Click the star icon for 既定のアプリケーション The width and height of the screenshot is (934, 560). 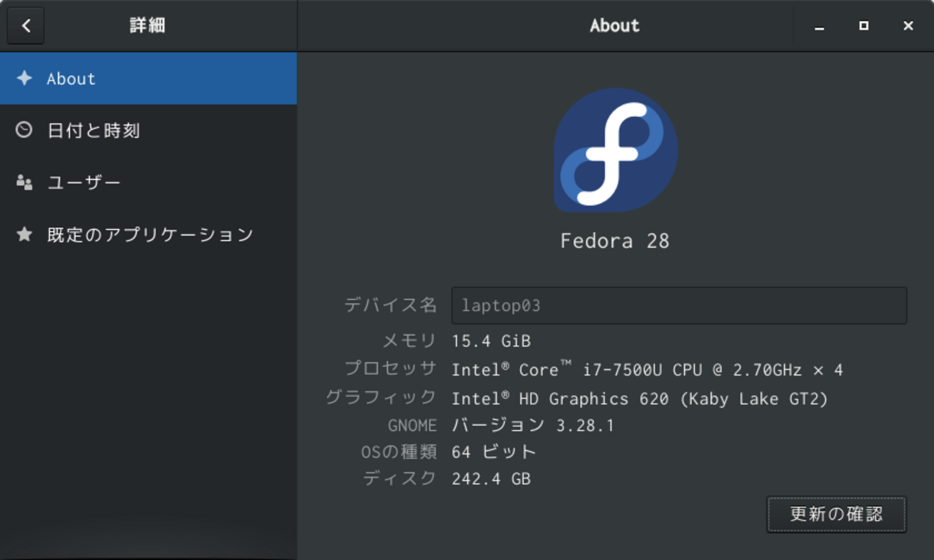(24, 234)
